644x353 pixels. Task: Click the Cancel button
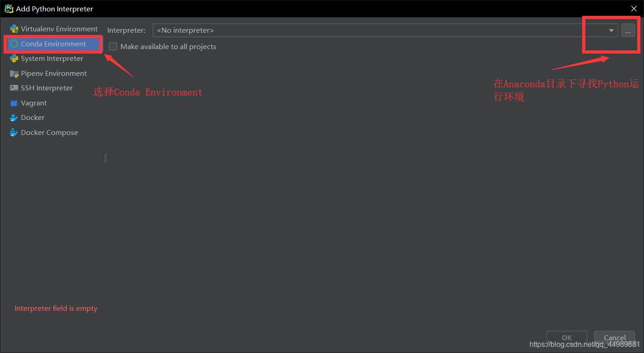[x=614, y=338]
